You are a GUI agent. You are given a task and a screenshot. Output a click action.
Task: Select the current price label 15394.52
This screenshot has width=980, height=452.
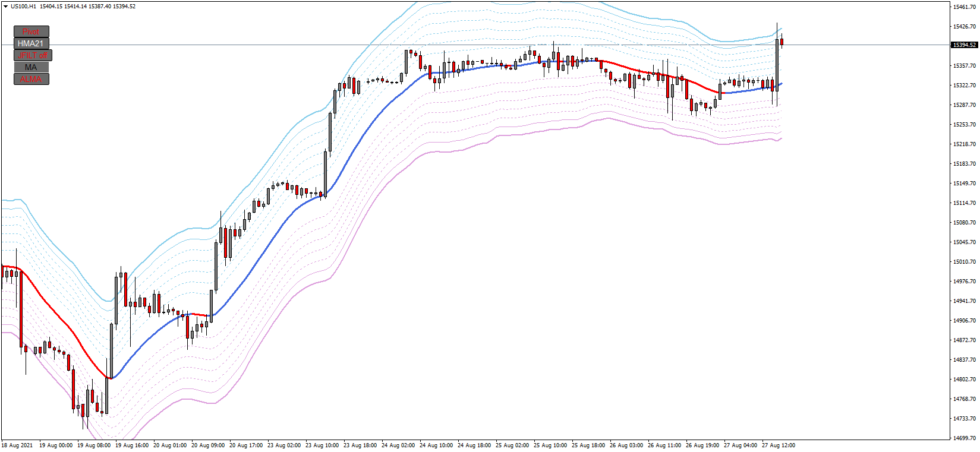click(964, 45)
